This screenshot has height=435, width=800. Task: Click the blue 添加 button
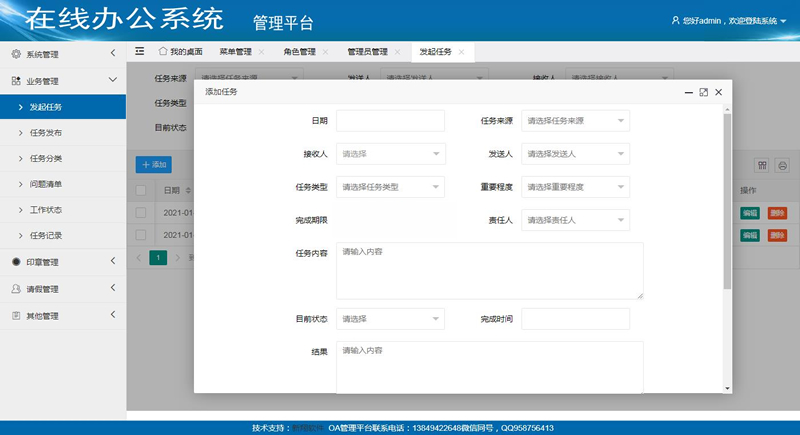click(x=154, y=164)
